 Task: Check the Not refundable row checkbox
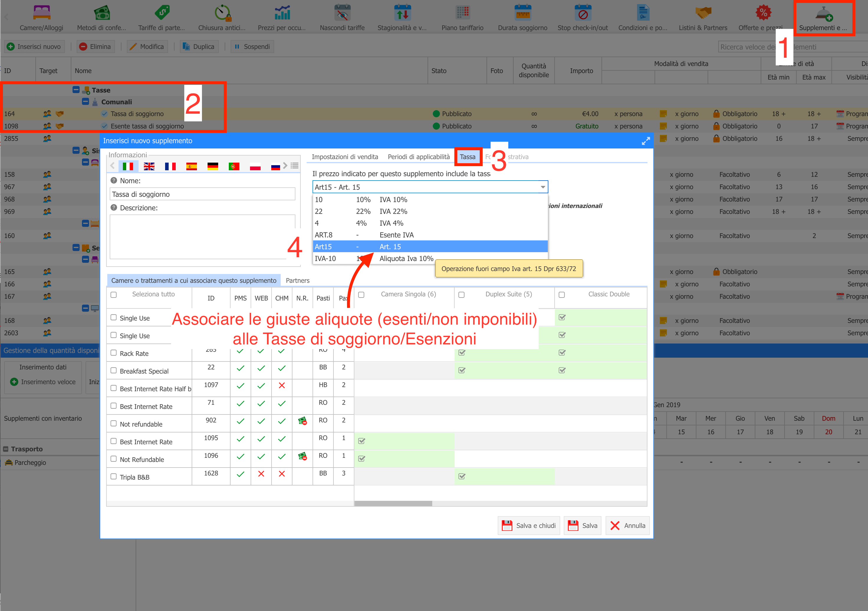(x=114, y=423)
